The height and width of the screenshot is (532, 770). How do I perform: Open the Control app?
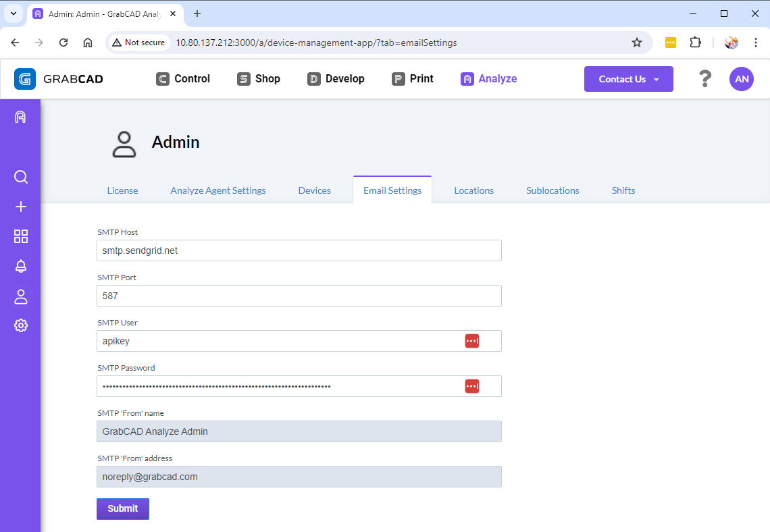(182, 78)
